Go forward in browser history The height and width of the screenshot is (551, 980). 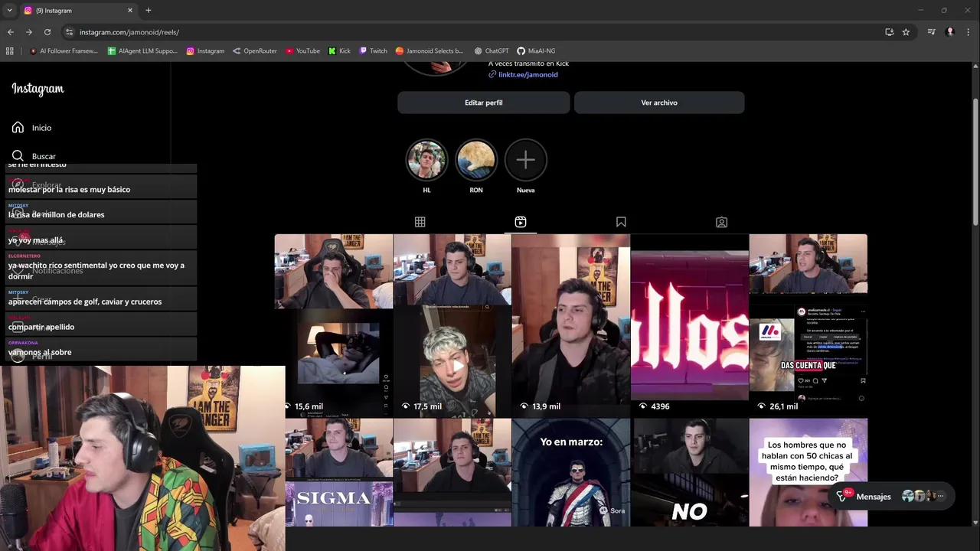point(28,32)
